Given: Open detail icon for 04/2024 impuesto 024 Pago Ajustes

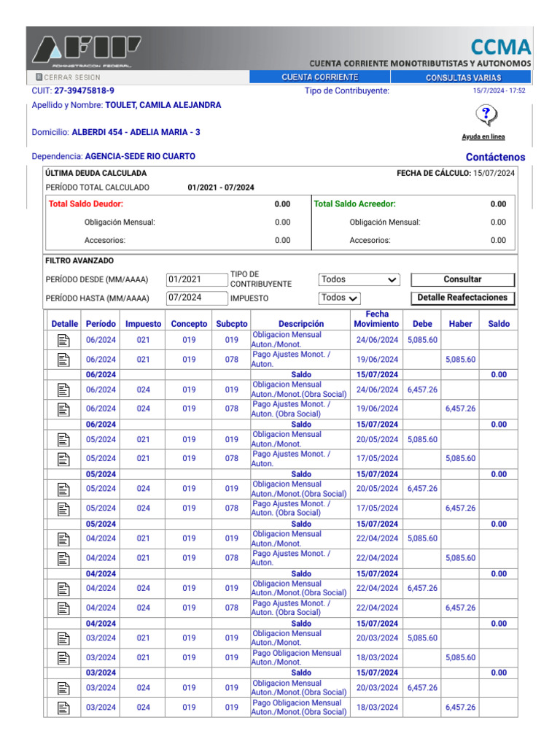Looking at the screenshot, I should 63,608.
